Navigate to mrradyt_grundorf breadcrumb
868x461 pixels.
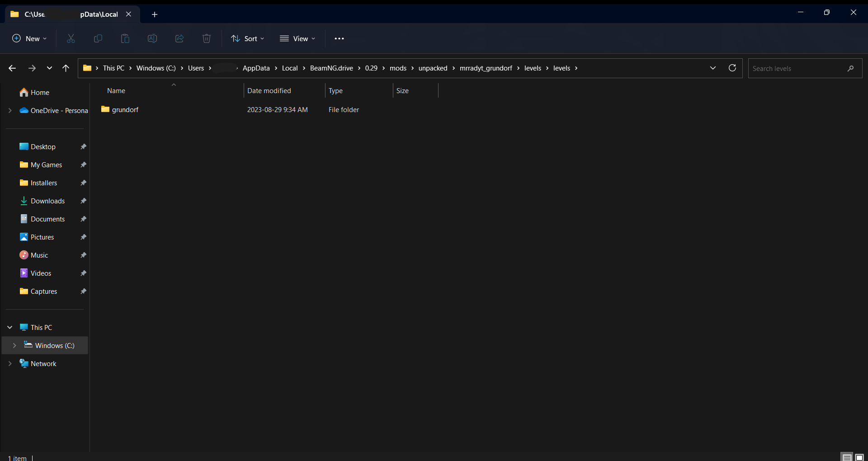pyautogui.click(x=486, y=68)
